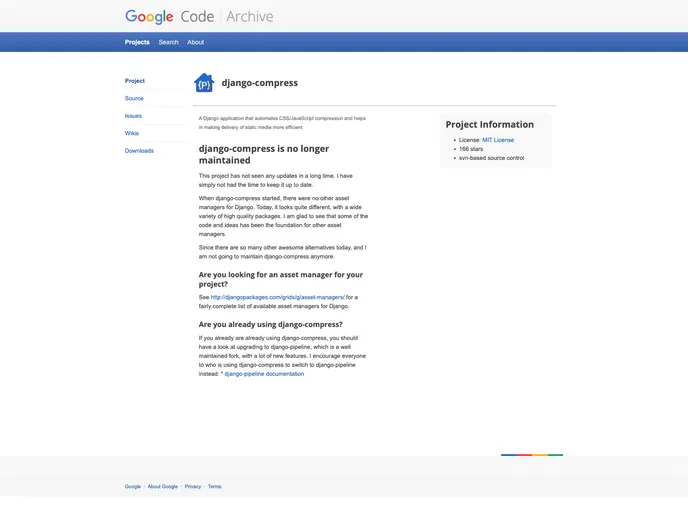Select Source in the sidebar

tap(134, 98)
